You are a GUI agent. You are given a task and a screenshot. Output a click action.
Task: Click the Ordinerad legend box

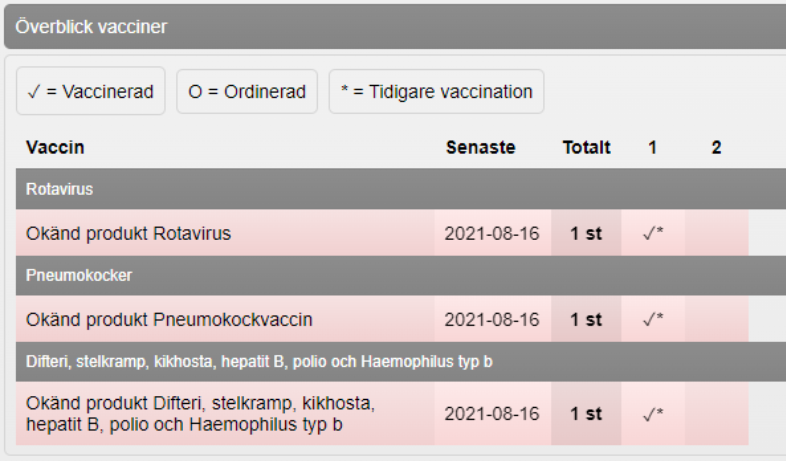click(x=247, y=92)
